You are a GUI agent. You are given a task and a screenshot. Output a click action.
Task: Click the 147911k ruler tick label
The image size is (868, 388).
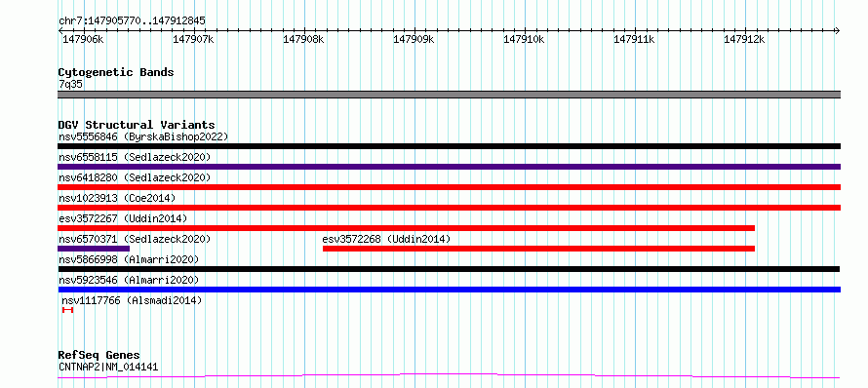pos(634,39)
